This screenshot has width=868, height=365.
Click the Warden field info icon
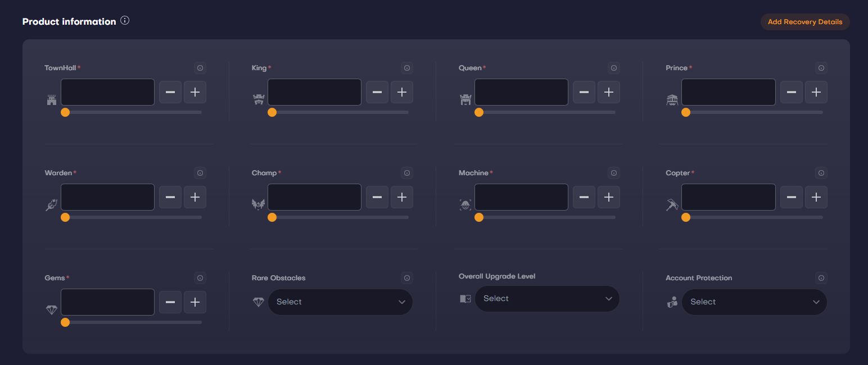click(200, 173)
